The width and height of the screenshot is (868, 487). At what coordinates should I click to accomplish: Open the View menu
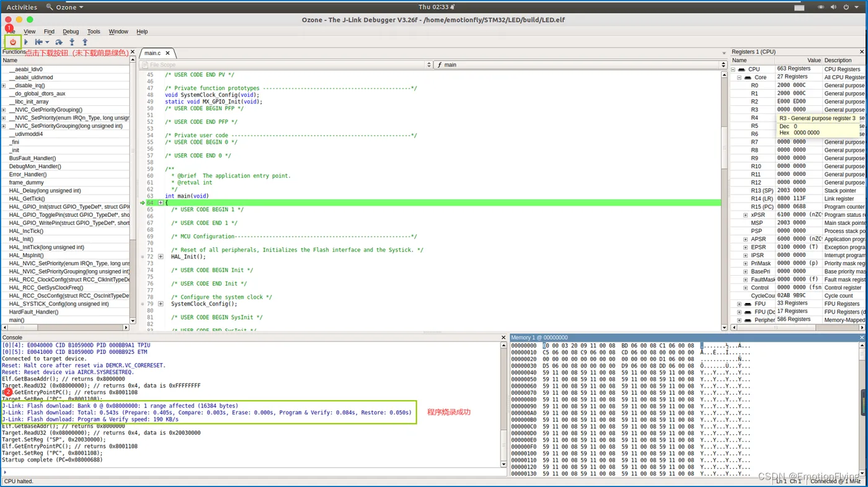[30, 32]
